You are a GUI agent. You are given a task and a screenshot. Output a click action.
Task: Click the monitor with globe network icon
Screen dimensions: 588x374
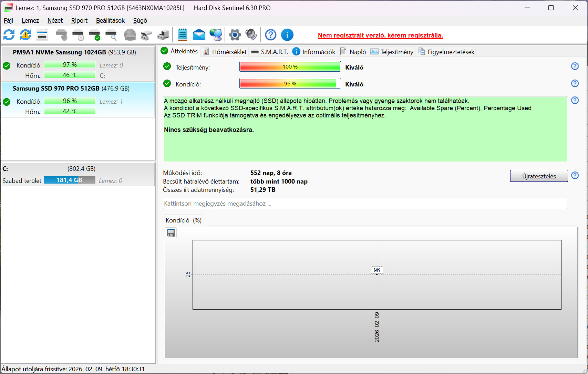point(216,35)
